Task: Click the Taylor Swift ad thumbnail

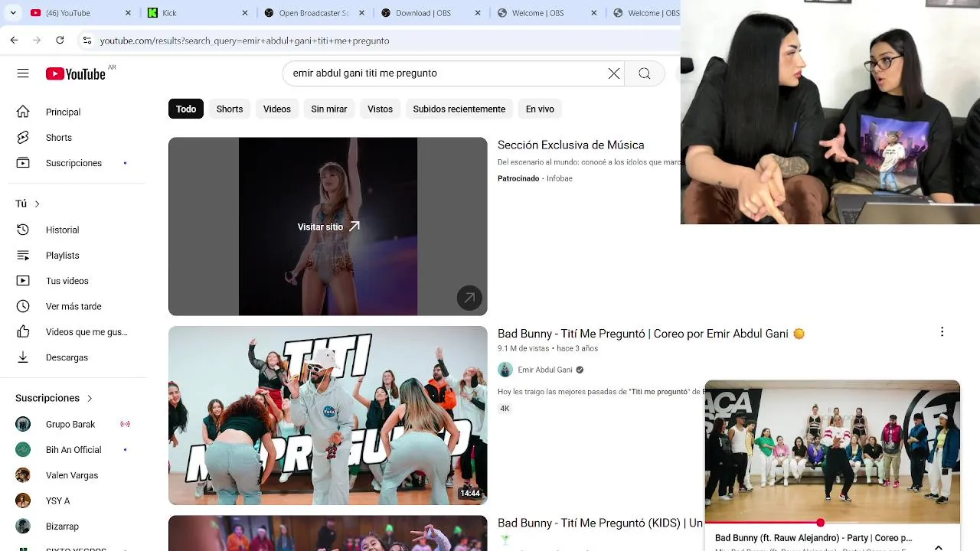Action: [328, 227]
